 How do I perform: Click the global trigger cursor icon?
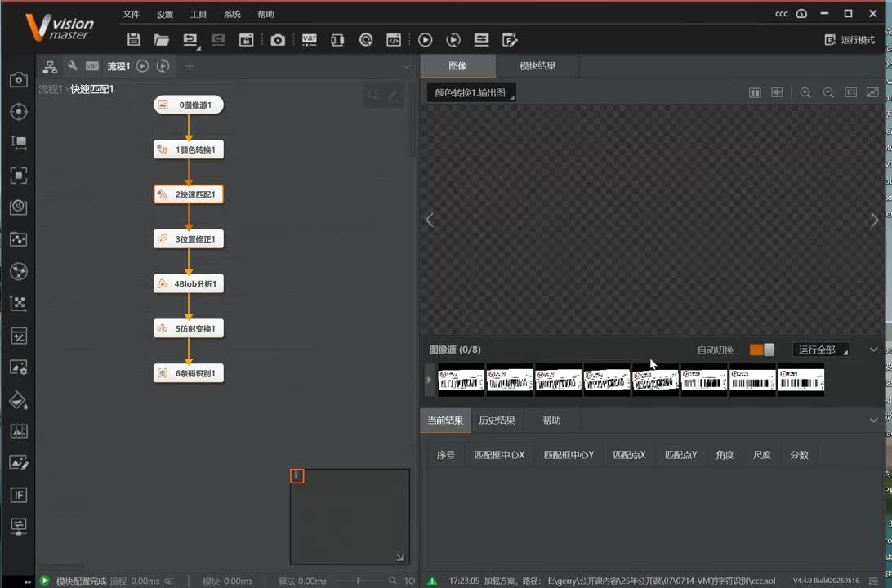(366, 40)
